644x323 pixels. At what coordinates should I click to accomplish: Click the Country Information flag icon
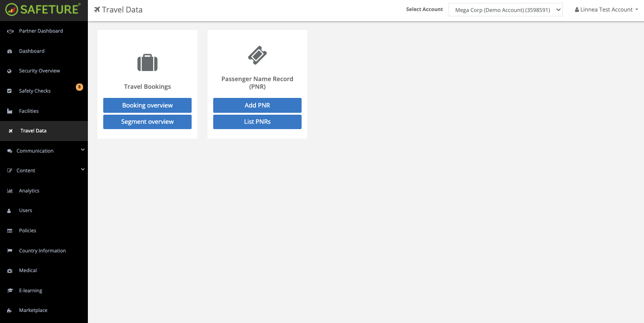[9, 251]
